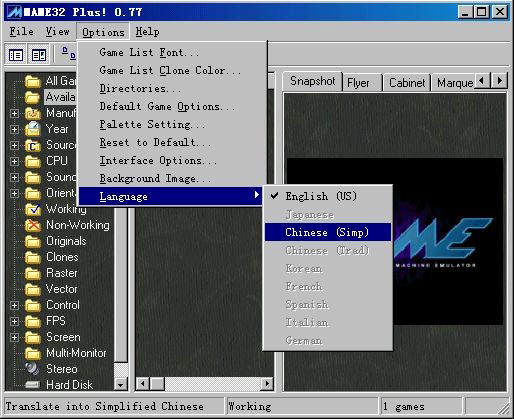Click the Orientation folder icon
The width and height of the screenshot is (514, 419).
[33, 193]
